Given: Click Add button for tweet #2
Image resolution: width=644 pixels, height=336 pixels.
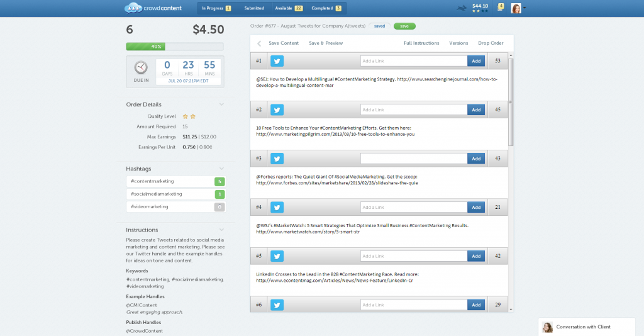Looking at the screenshot, I should click(476, 109).
